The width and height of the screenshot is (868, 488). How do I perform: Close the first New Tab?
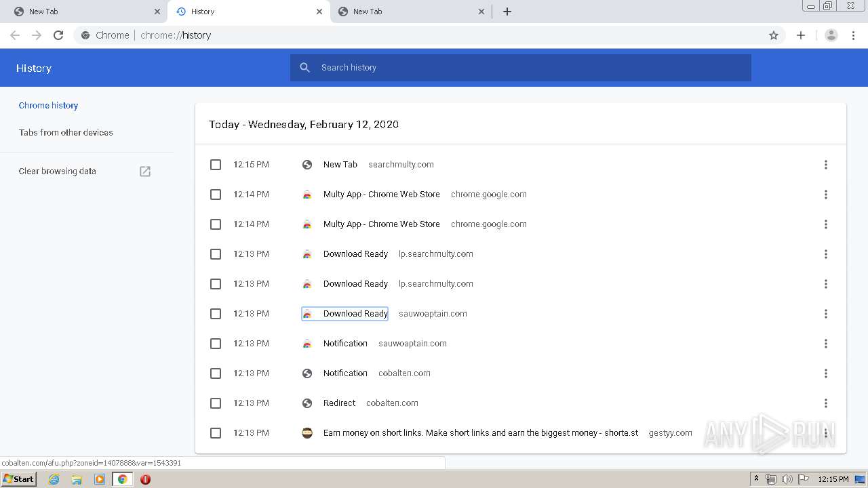157,12
